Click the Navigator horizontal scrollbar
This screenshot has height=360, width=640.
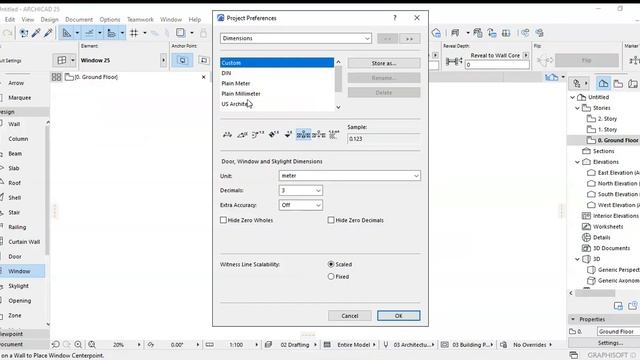[595, 293]
